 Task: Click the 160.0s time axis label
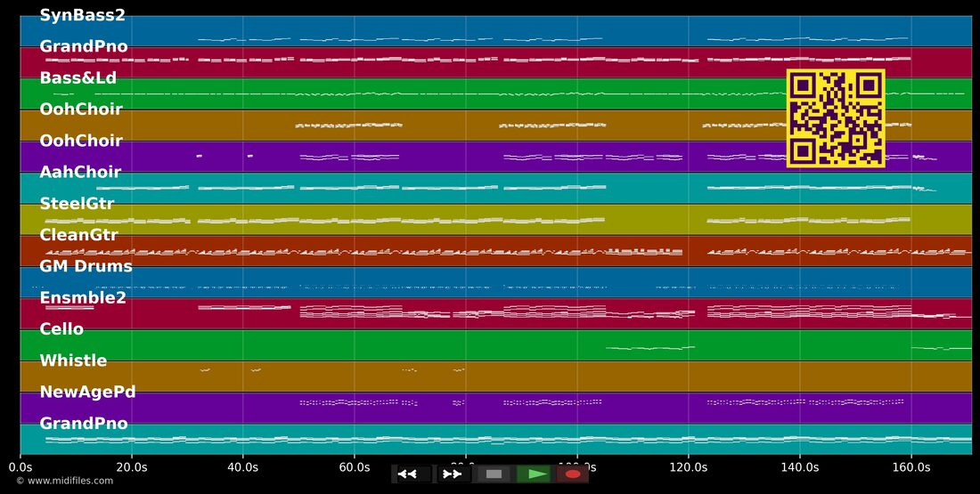[x=911, y=467]
